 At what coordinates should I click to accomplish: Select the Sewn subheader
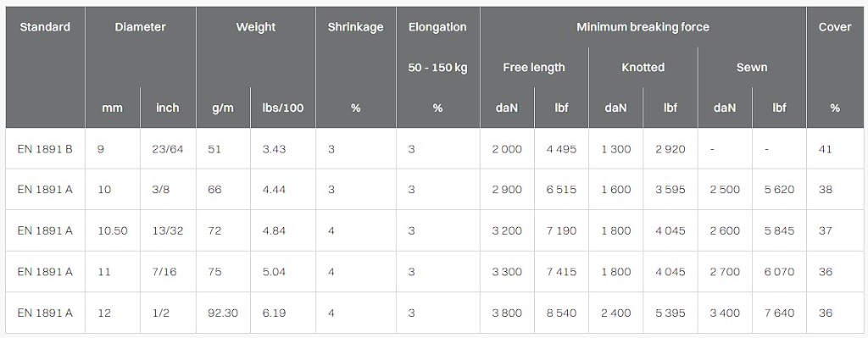(x=752, y=68)
